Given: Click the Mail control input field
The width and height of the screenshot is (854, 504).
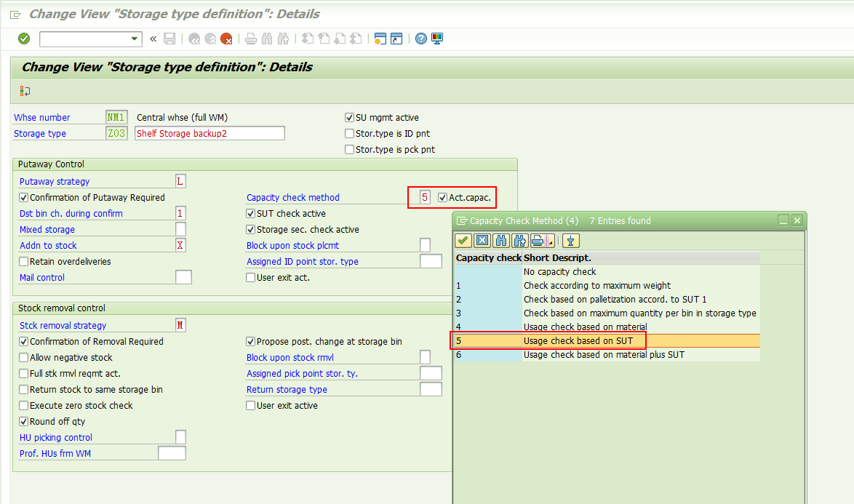Looking at the screenshot, I should click(x=183, y=277).
